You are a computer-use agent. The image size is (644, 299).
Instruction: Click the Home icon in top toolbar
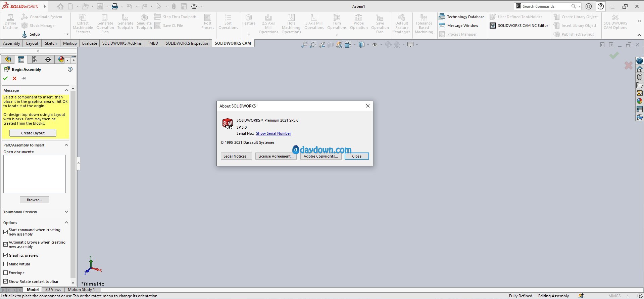pos(60,6)
